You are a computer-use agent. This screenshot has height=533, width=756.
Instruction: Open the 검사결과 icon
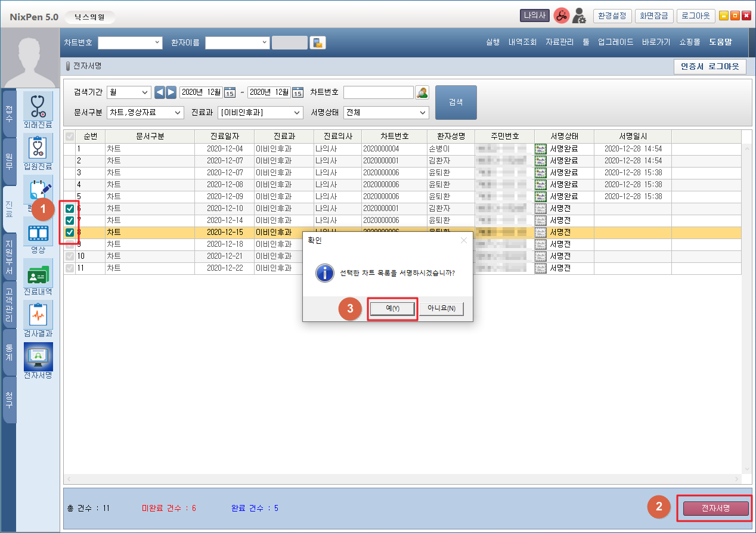[x=38, y=315]
